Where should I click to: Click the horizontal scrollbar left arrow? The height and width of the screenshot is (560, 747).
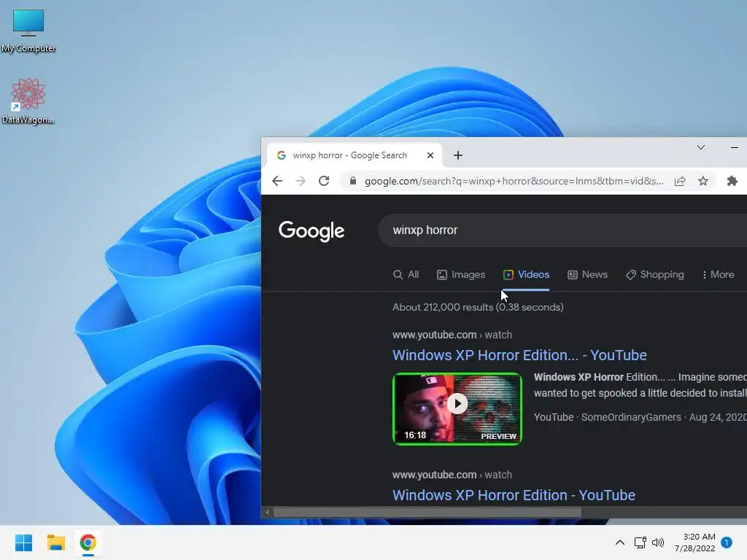[x=267, y=513]
